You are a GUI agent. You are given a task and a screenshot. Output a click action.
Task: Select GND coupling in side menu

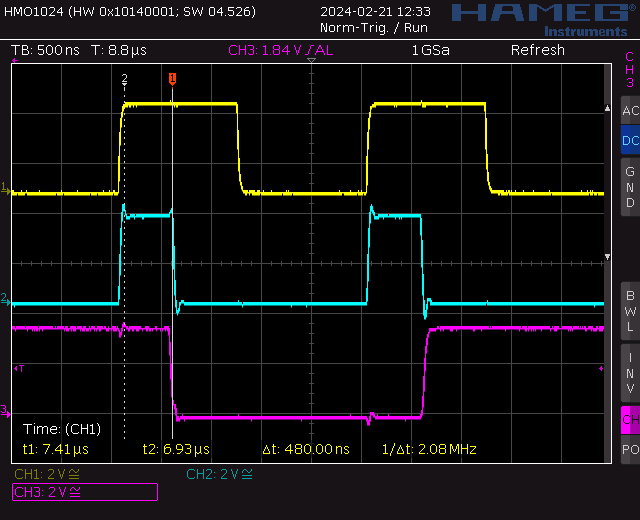[x=629, y=187]
